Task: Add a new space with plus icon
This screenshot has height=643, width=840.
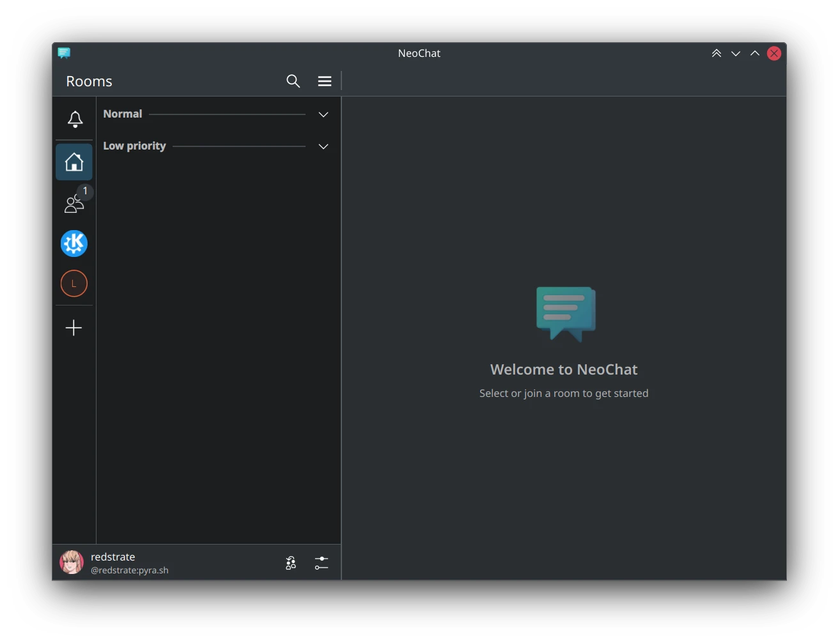Action: [74, 328]
